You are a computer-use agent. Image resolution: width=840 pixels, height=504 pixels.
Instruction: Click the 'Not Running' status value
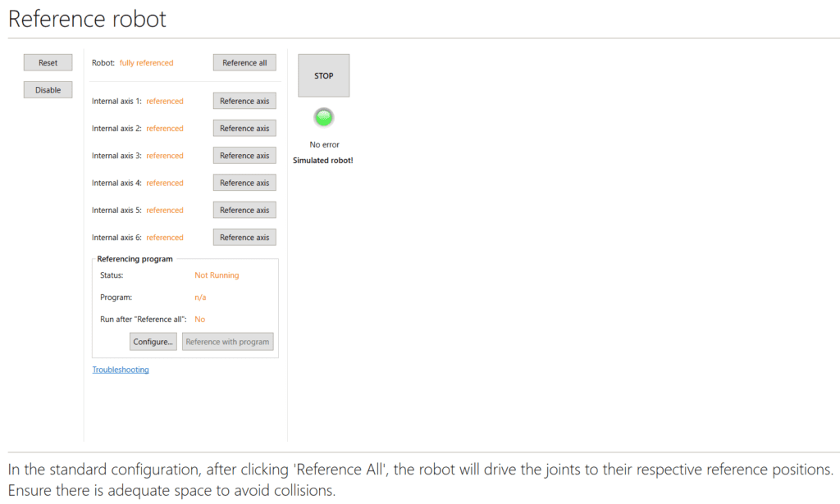pyautogui.click(x=217, y=275)
